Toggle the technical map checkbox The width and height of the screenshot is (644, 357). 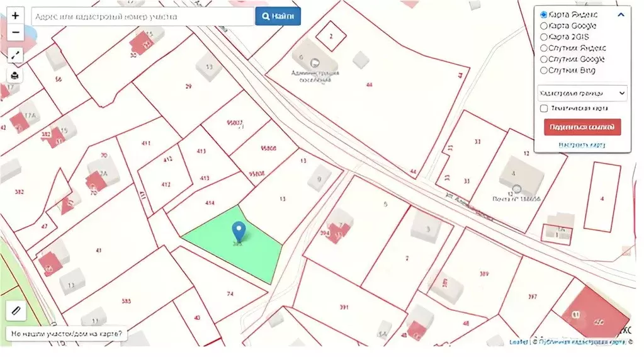point(544,108)
